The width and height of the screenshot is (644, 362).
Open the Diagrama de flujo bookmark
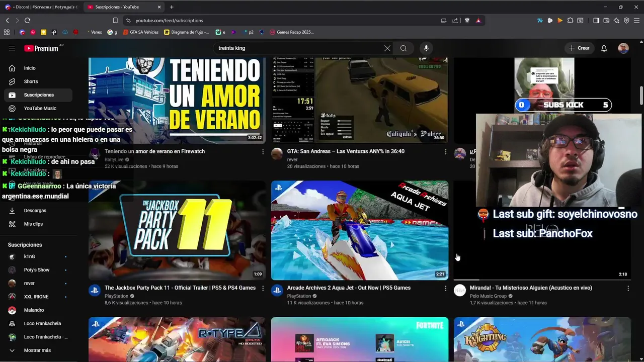(186, 32)
